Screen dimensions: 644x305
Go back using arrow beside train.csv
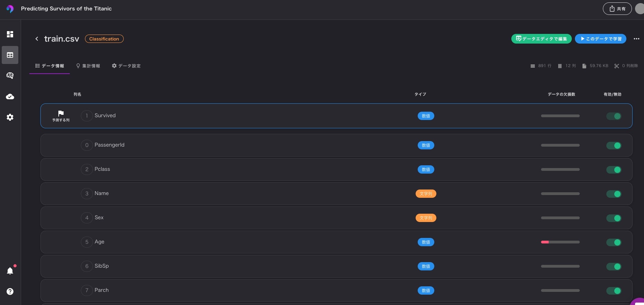(x=37, y=39)
